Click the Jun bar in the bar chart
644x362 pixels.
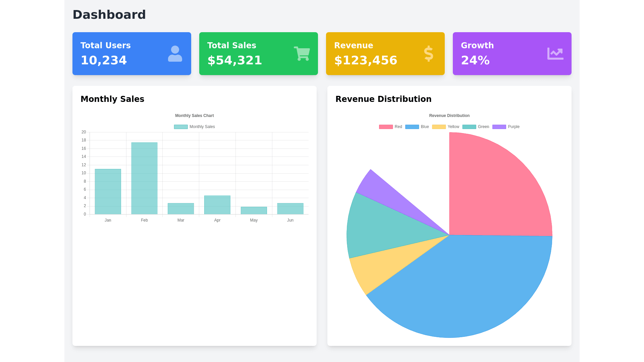tap(290, 208)
